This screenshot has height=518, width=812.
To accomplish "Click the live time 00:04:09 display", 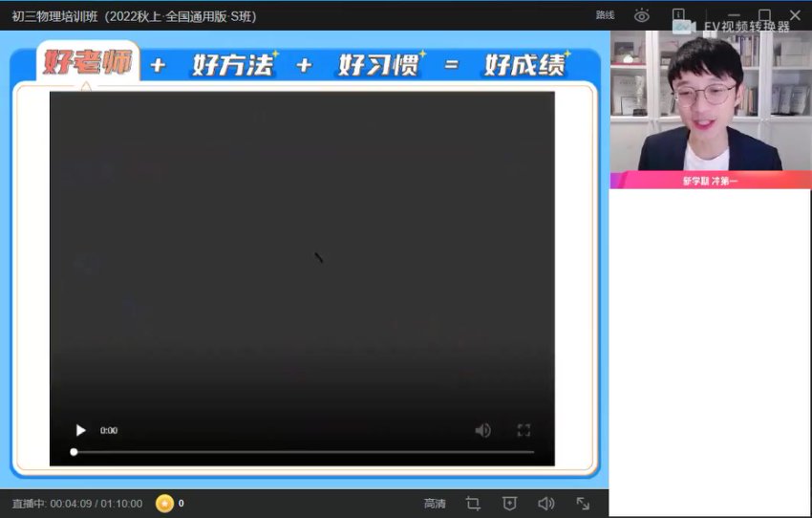I will point(70,504).
